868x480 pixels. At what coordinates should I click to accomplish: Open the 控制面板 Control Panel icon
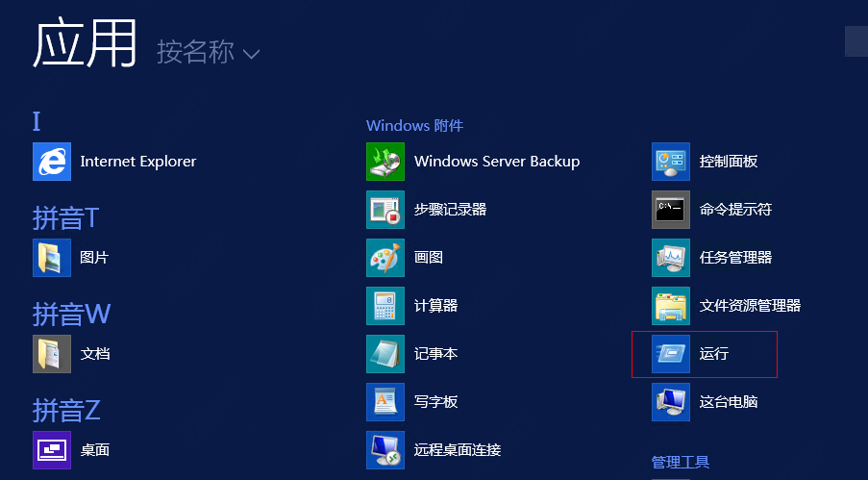point(671,162)
